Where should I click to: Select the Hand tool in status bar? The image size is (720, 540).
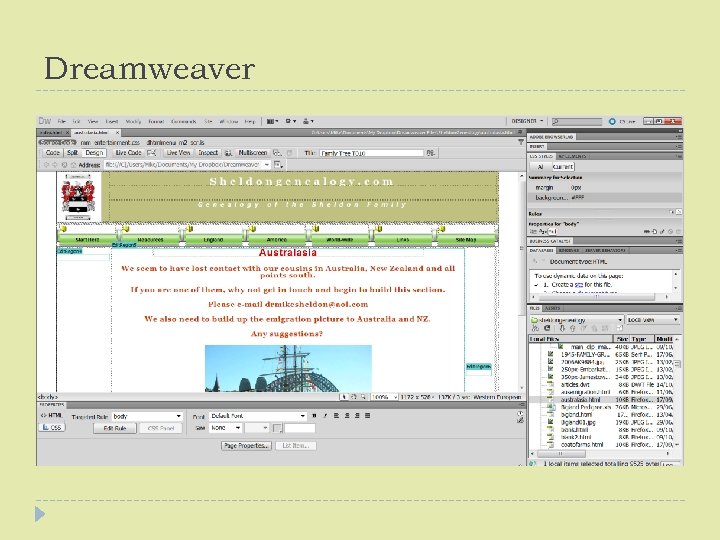[354, 397]
